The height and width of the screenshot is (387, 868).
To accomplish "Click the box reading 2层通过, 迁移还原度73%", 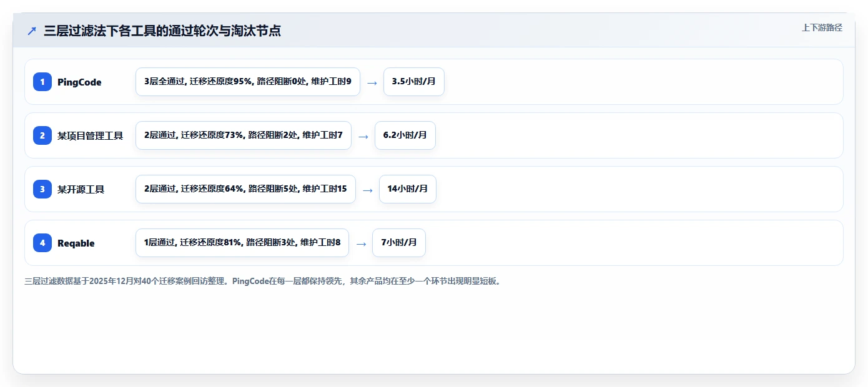I will pyautogui.click(x=244, y=135).
